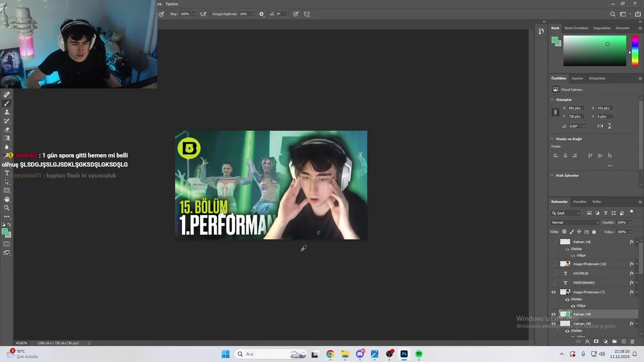This screenshot has width=644, height=362.
Task: Open the Çeşit layer filter dropdown
Action: 566,213
